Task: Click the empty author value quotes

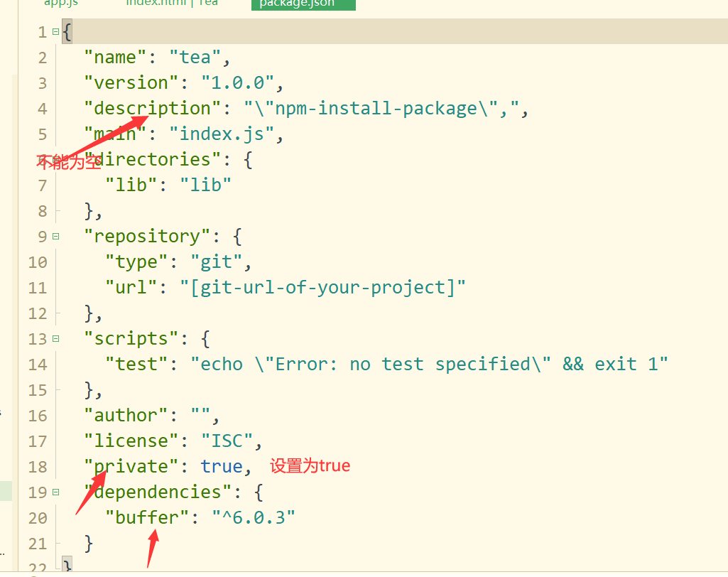Action: point(200,411)
